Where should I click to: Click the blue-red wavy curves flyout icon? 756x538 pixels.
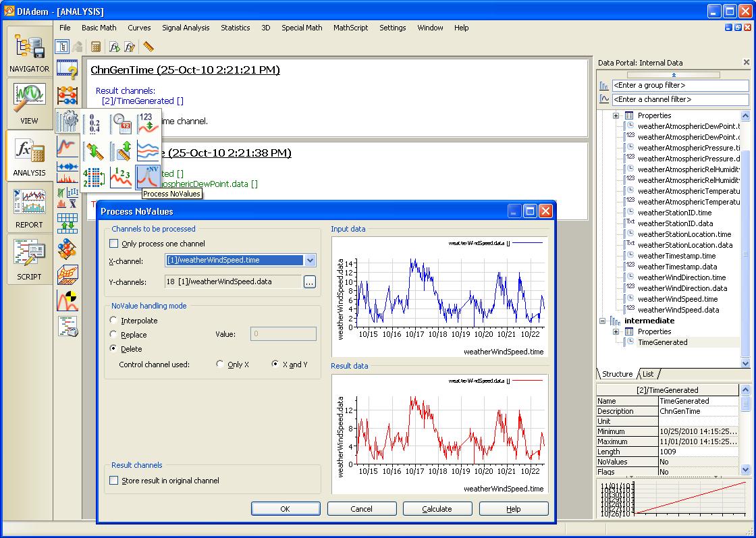click(x=148, y=151)
